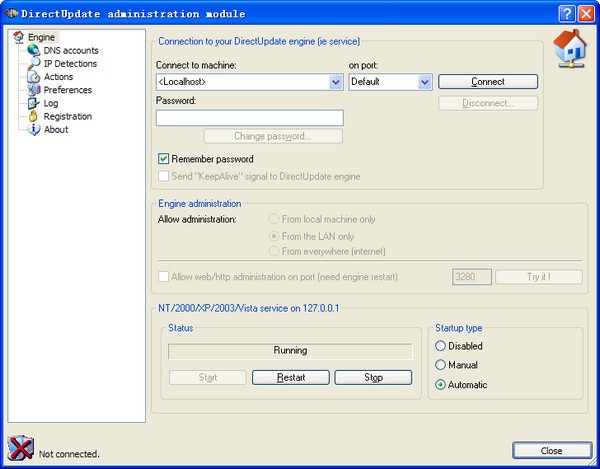Click the Change password button

coord(273,136)
